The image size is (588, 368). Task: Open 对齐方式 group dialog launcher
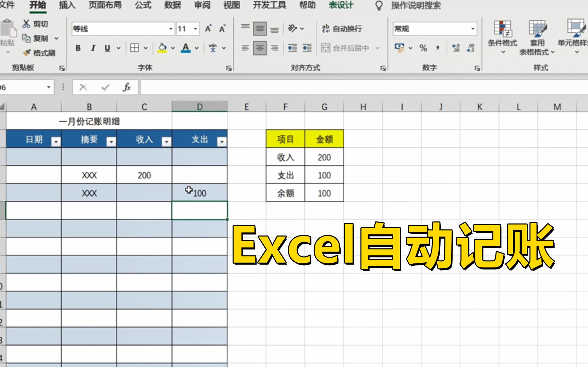(x=383, y=68)
